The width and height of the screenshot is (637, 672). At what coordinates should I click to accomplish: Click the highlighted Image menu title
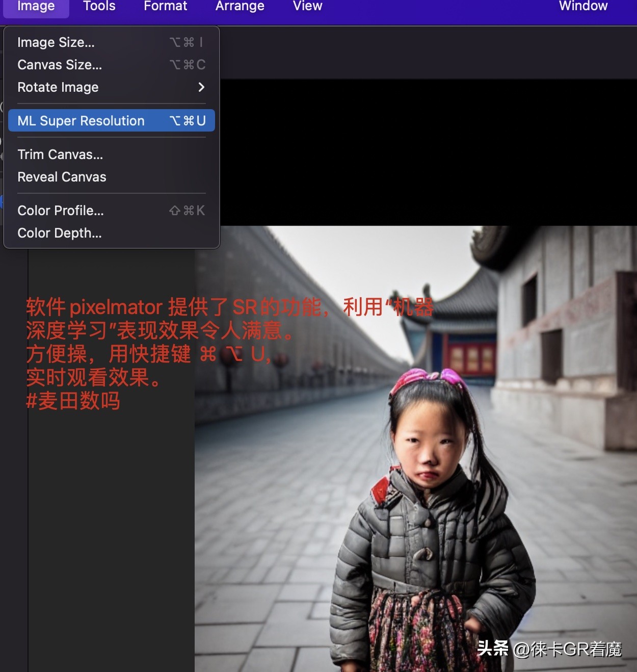(35, 7)
